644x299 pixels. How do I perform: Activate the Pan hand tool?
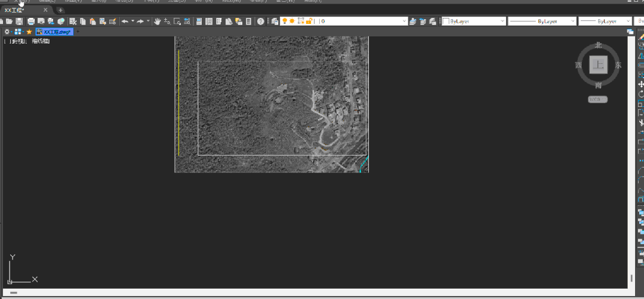157,21
